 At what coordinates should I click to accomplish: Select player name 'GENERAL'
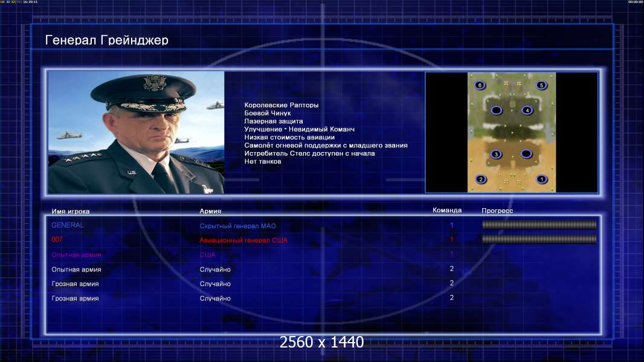67,225
